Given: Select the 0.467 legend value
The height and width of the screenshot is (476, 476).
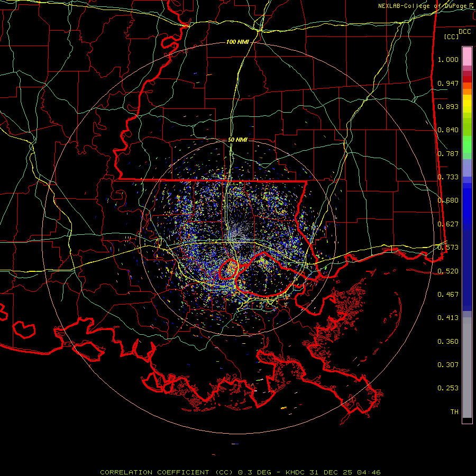Looking at the screenshot, I should (x=448, y=295).
